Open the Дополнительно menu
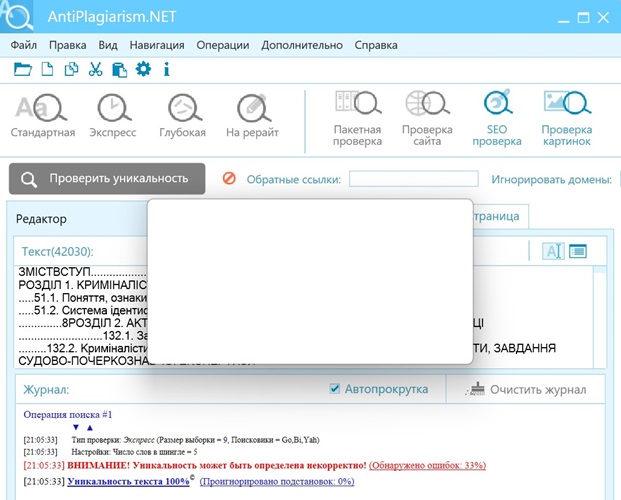The image size is (621, 500). pos(302,45)
